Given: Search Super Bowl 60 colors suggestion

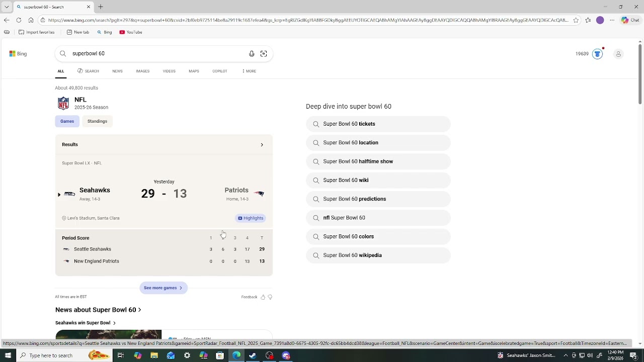Looking at the screenshot, I should pos(378,237).
